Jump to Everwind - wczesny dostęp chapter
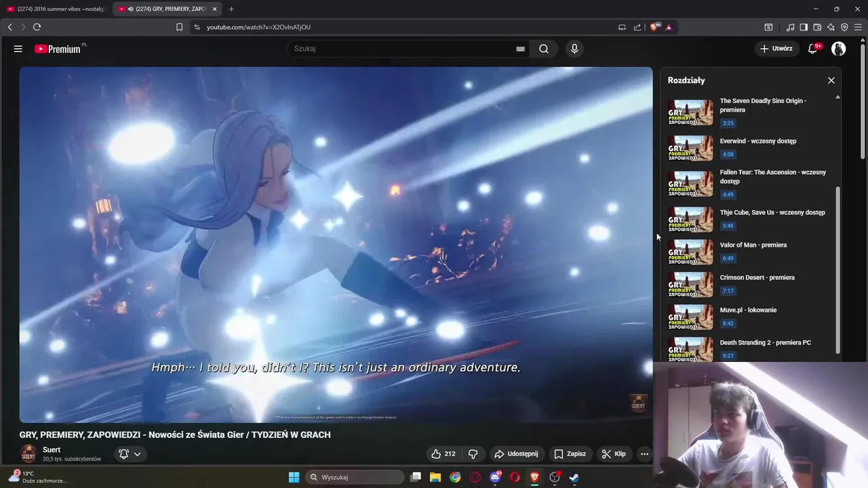The width and height of the screenshot is (868, 488). (750, 148)
